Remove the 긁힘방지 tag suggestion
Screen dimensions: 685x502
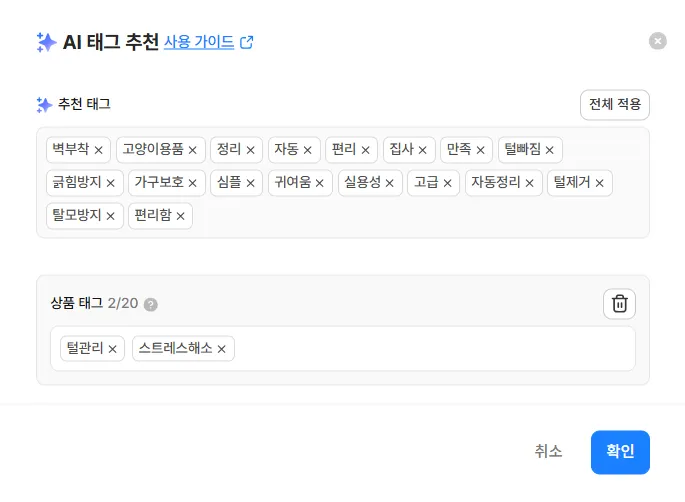[x=111, y=183]
